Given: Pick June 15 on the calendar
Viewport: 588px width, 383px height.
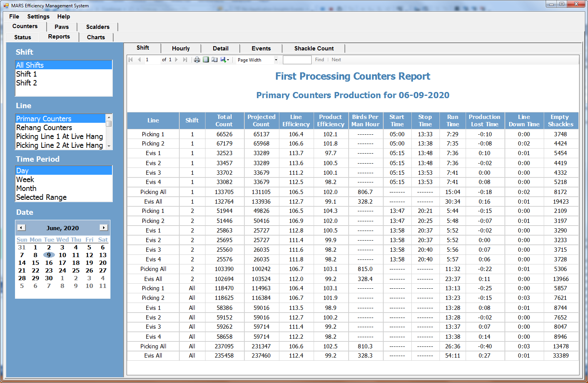Looking at the screenshot, I should pos(35,263).
